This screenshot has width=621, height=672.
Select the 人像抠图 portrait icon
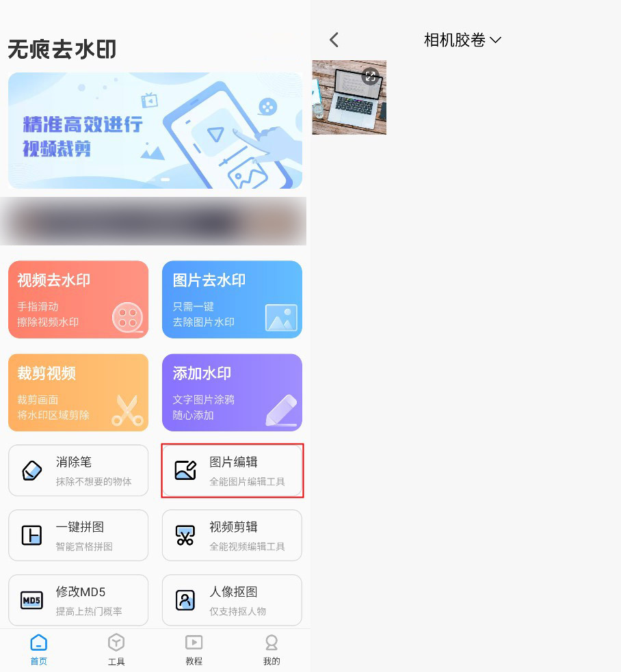pos(185,600)
